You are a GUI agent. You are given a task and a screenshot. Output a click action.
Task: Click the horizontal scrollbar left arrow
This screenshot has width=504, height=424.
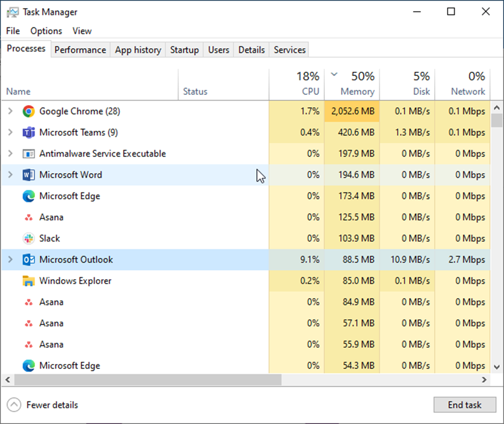coord(8,380)
